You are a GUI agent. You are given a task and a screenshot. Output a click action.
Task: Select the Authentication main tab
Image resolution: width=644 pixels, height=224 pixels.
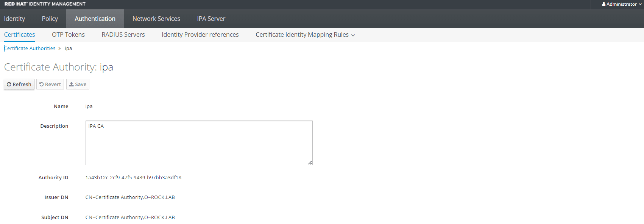(x=95, y=19)
